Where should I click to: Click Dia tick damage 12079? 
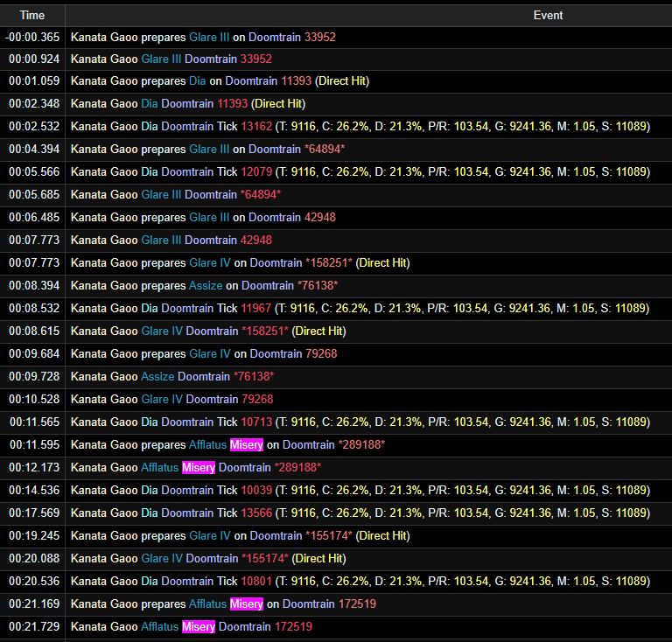(256, 171)
